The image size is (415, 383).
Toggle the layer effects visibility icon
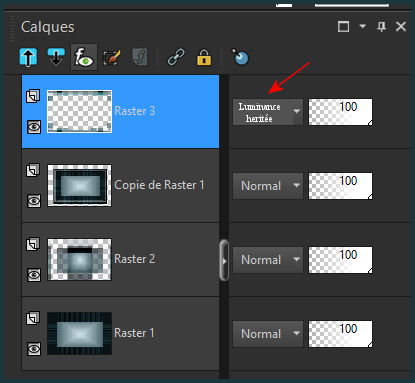point(84,57)
